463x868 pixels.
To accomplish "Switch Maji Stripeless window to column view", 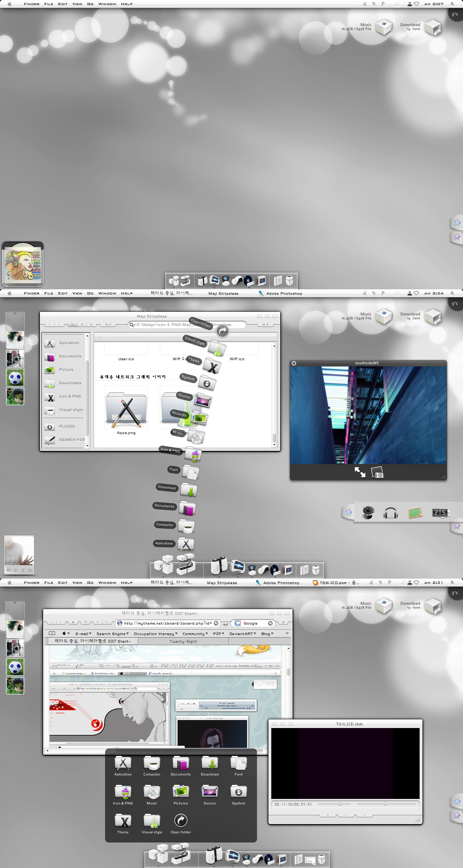I will click(x=91, y=325).
